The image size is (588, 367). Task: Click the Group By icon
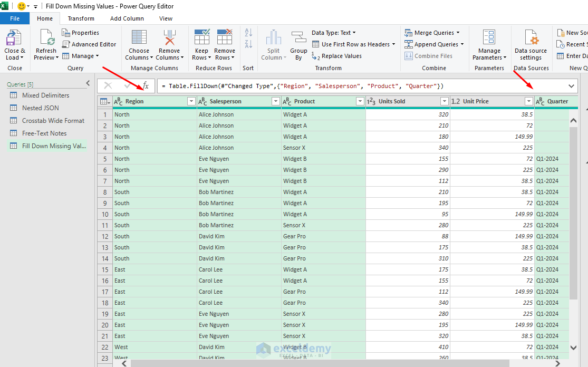point(298,38)
